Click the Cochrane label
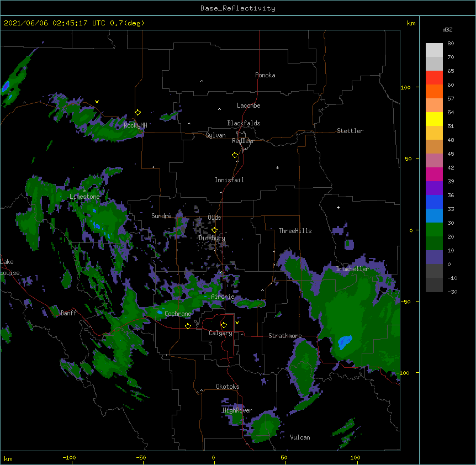The width and height of the screenshot is (476, 465). [x=178, y=314]
